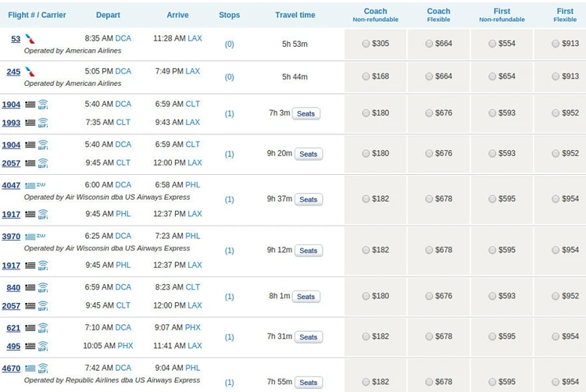Click American Airlines logo beside flight 245
This screenshot has height=392, width=586.
point(30,72)
